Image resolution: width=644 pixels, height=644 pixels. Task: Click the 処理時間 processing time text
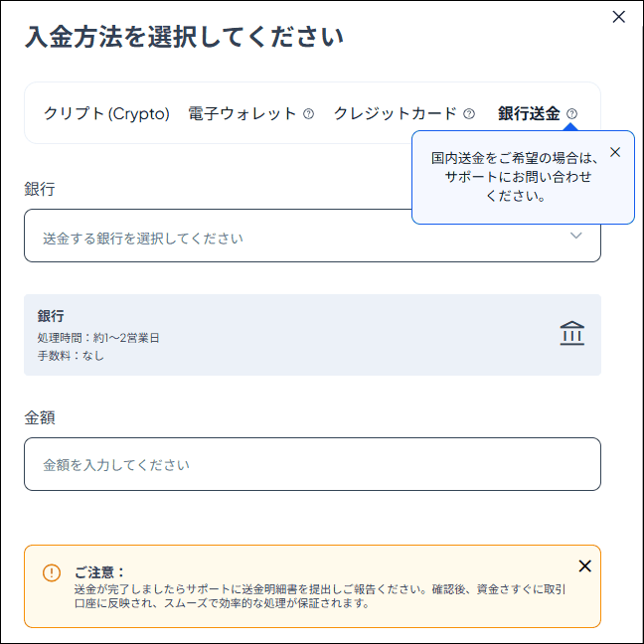click(98, 338)
